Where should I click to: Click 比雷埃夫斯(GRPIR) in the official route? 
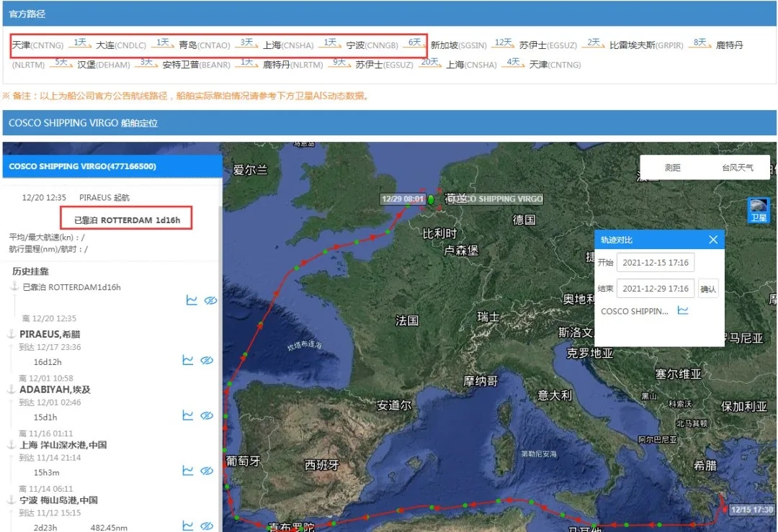click(646, 45)
